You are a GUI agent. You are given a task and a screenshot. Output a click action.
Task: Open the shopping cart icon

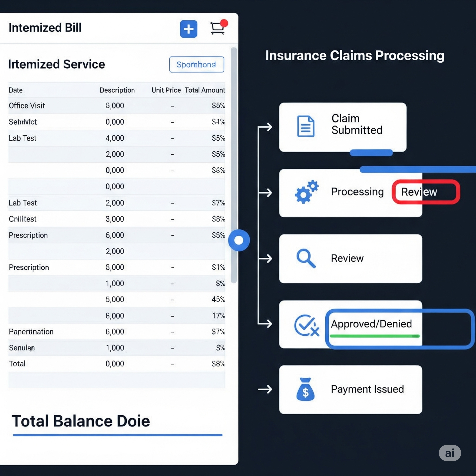click(x=217, y=29)
